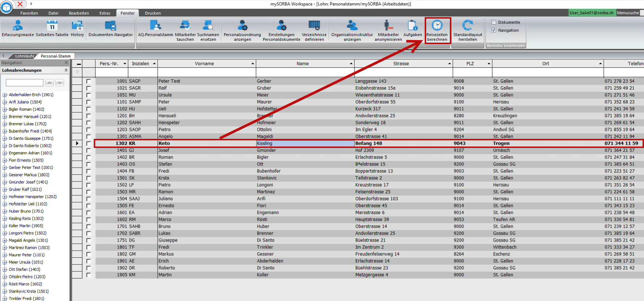
Task: Restore Standardlayout herstellen
Action: 468,31
